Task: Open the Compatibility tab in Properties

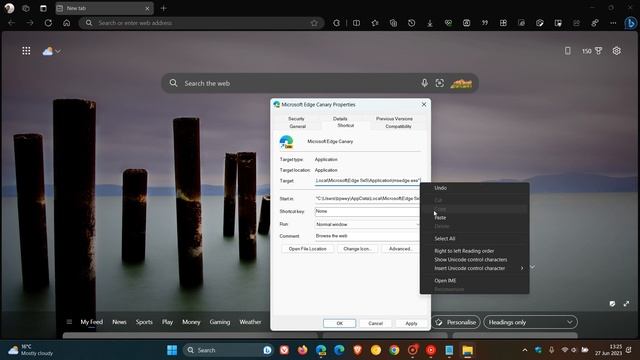Action: [x=398, y=126]
